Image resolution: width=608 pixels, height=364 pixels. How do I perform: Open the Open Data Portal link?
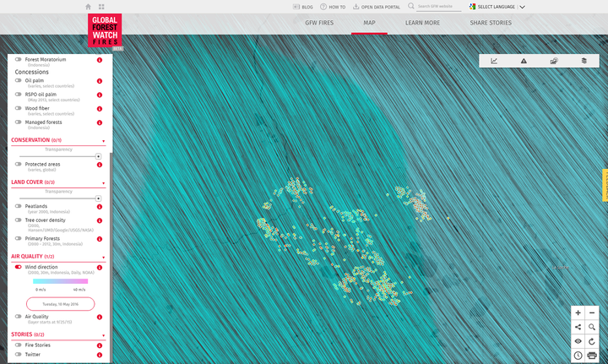click(376, 7)
